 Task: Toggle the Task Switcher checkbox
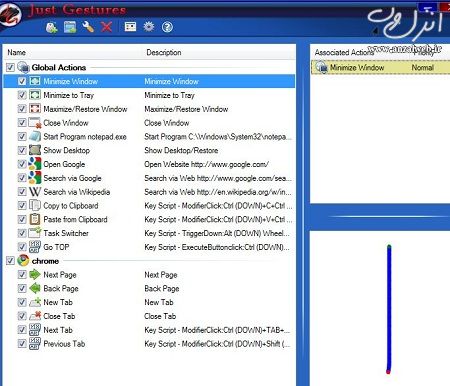click(22, 233)
